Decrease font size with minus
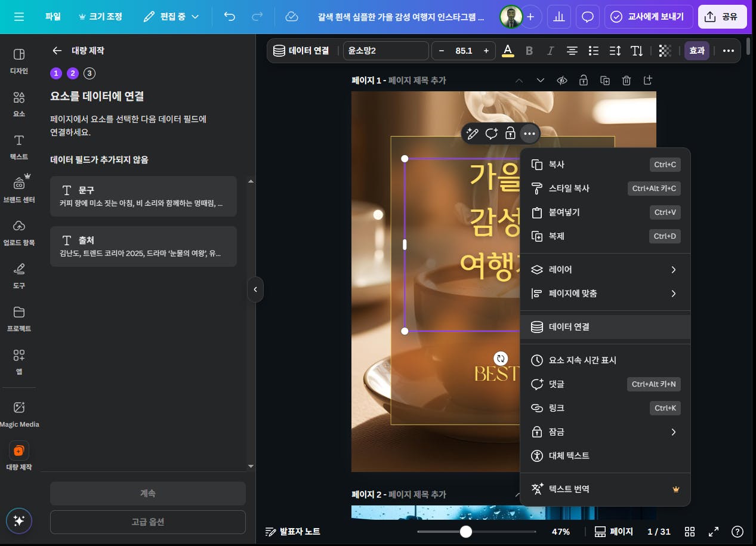The image size is (756, 546). click(x=442, y=51)
